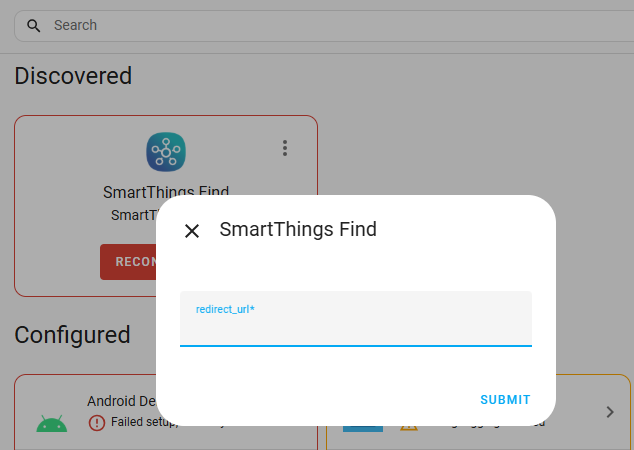Click the red Failed setup error icon
Screen dimensions: 634x450
pyautogui.click(x=97, y=423)
